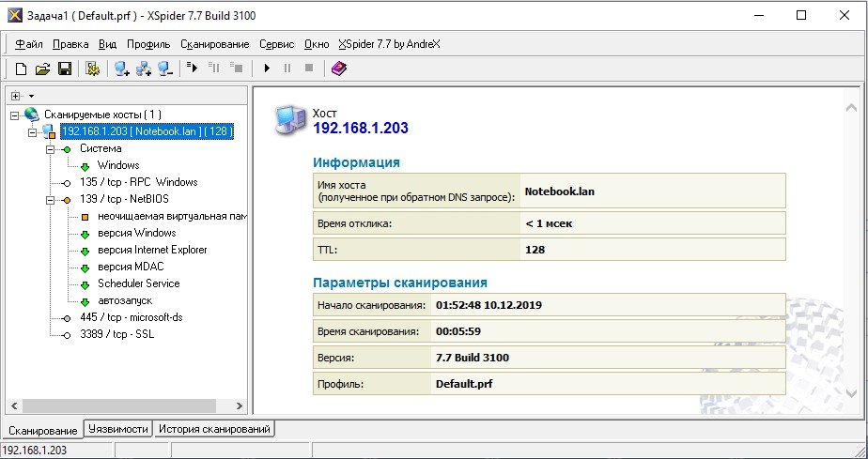Open the profile settings toolbar icon
The width and height of the screenshot is (868, 459).
tap(92, 69)
